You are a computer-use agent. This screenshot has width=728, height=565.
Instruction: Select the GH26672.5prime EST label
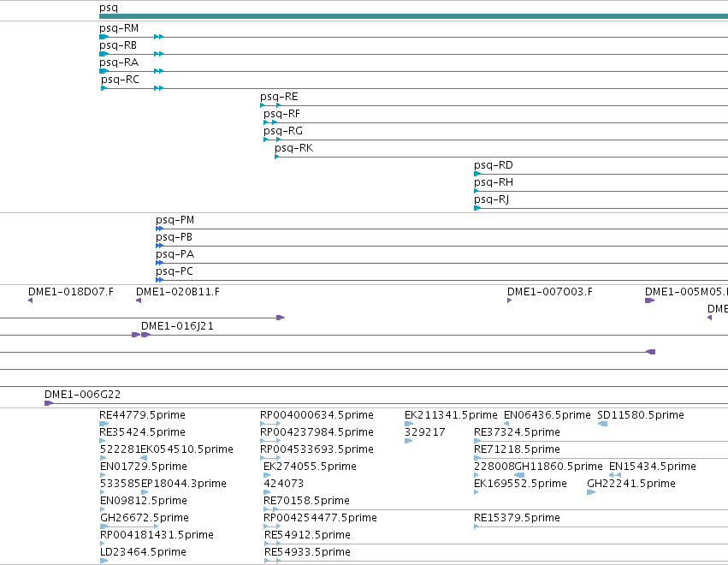tap(145, 518)
